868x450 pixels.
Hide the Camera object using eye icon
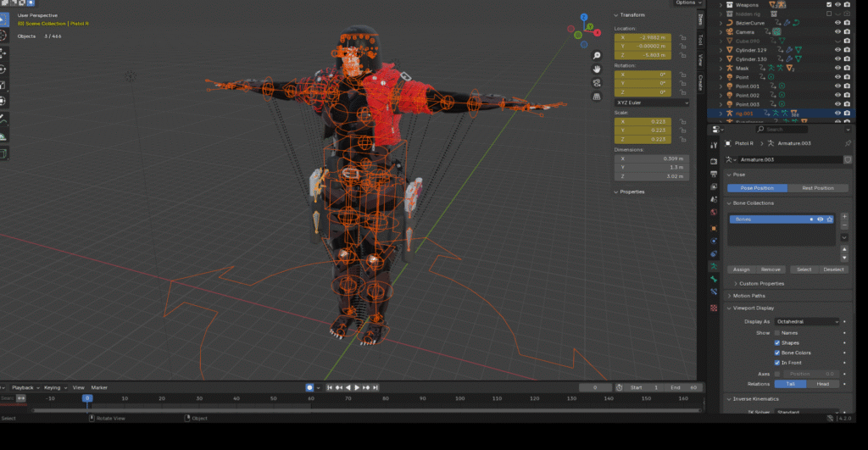click(x=837, y=32)
